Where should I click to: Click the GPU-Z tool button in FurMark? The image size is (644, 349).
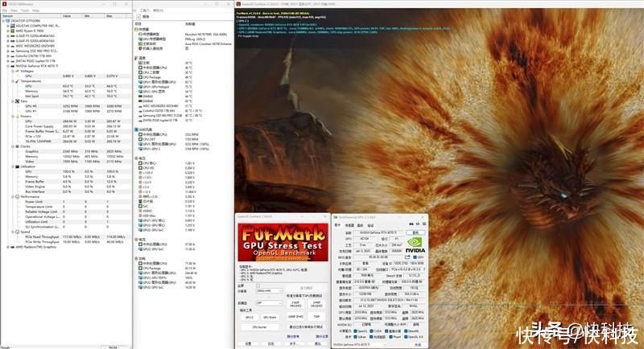coord(249,318)
